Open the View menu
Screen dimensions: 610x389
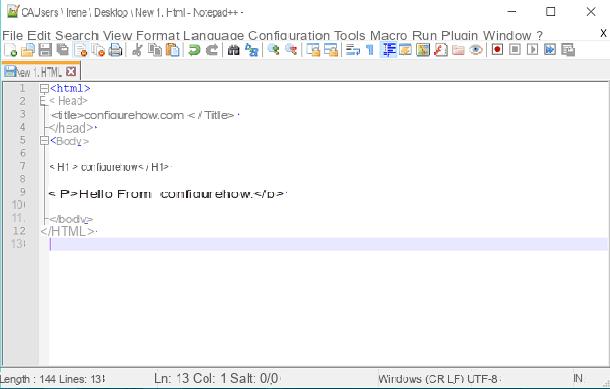117,35
